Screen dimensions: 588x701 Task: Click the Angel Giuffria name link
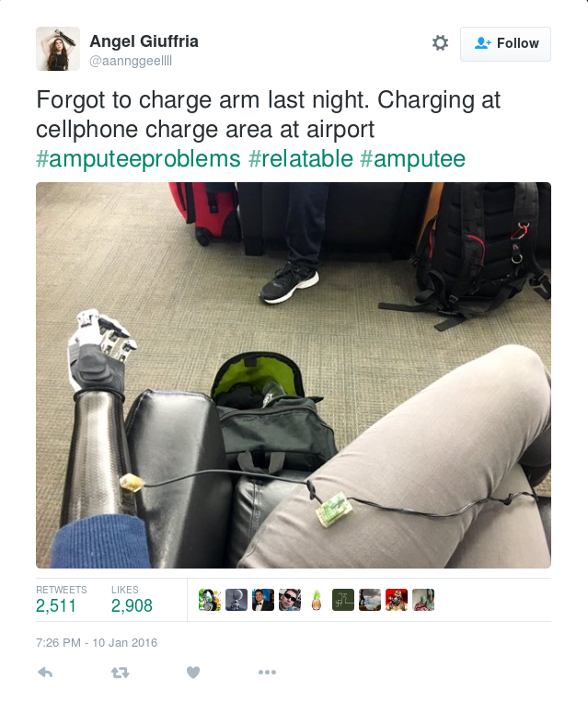(144, 41)
